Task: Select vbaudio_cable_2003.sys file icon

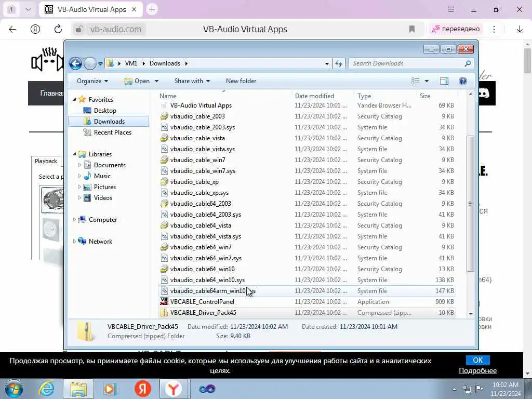Action: (x=164, y=127)
